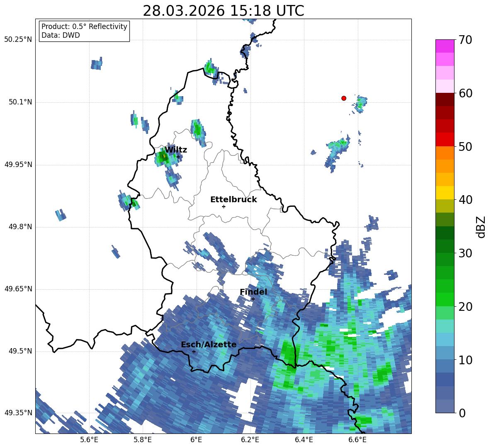Click the dBZ colorbar axis label
Viewport: 491px width, 448px height.
481,227
